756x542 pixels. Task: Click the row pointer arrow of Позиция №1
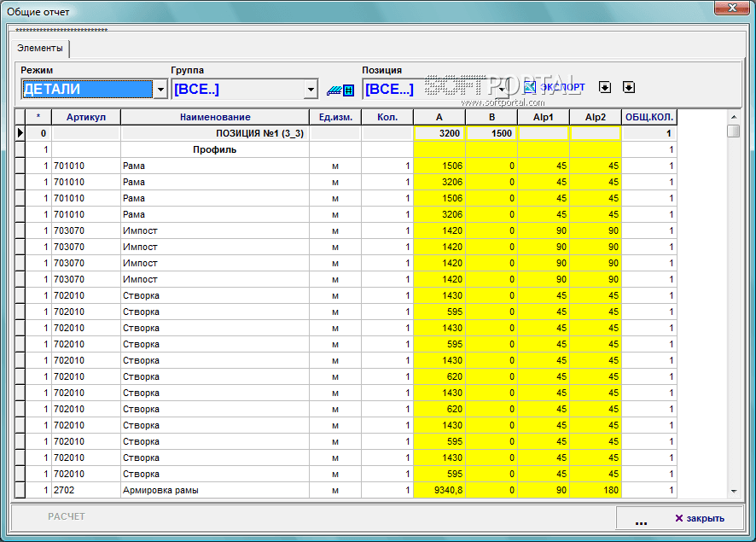coord(20,134)
